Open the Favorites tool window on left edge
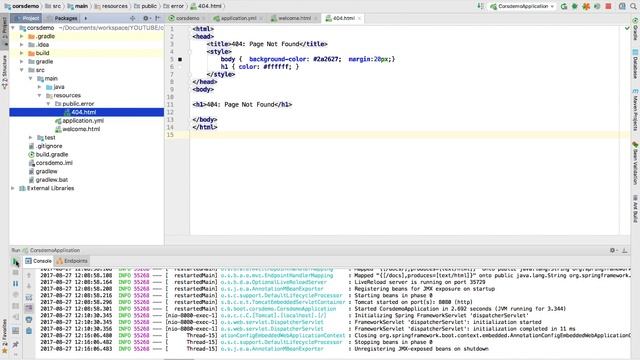This screenshot has width=640, height=360. 4,336
